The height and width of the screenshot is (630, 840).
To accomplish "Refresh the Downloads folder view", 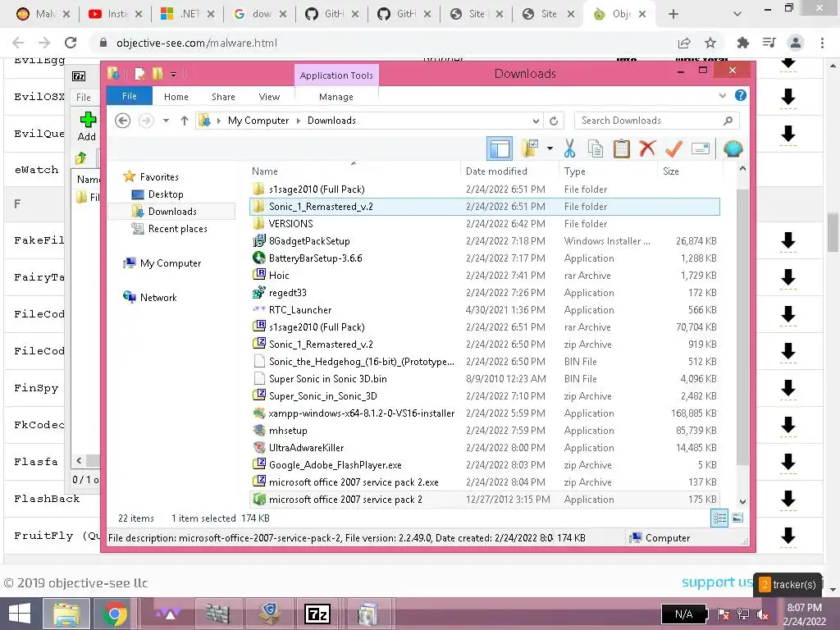I will [x=554, y=121].
